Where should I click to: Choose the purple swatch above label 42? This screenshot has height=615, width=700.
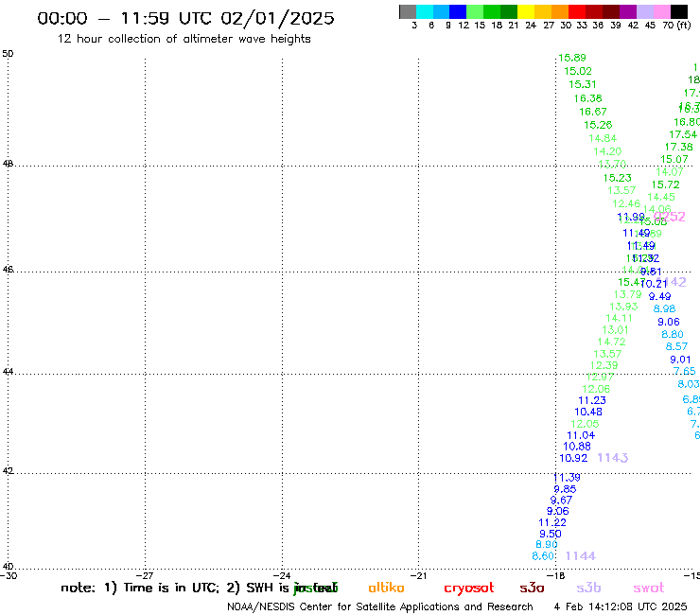coord(628,11)
